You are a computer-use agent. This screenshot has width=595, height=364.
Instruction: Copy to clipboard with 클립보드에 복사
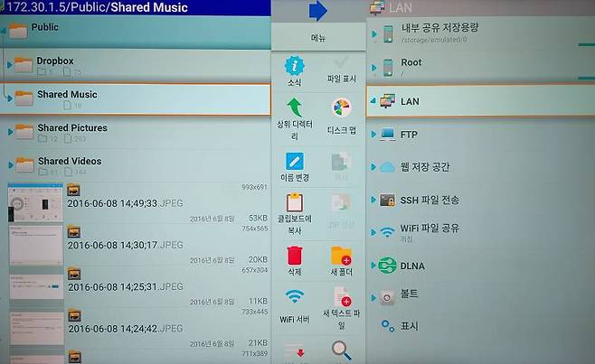point(295,205)
